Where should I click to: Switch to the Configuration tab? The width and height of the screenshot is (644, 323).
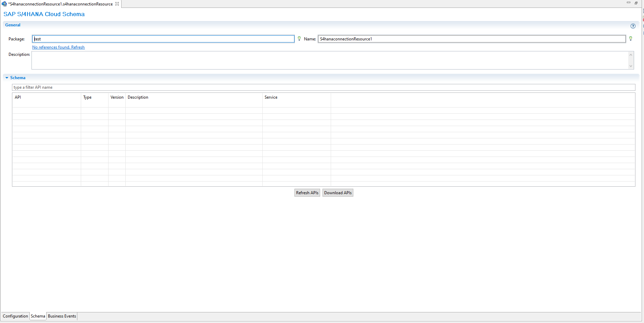(15, 316)
